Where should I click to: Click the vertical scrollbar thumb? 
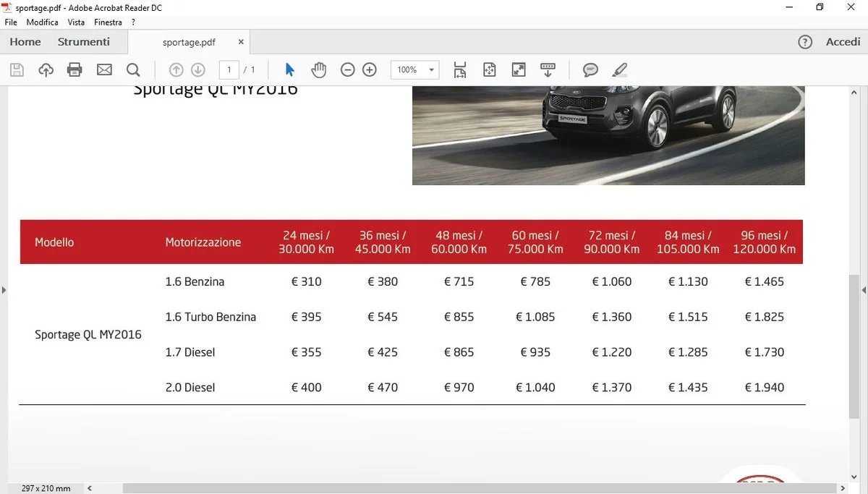point(854,346)
